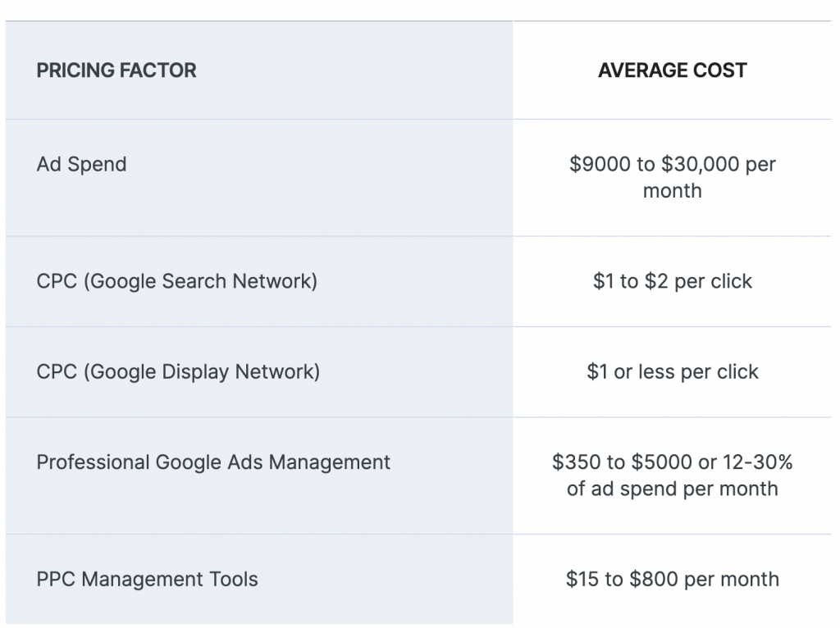This screenshot has width=840, height=628.
Task: Click the word "Search" in the CPC row
Action: (195, 281)
